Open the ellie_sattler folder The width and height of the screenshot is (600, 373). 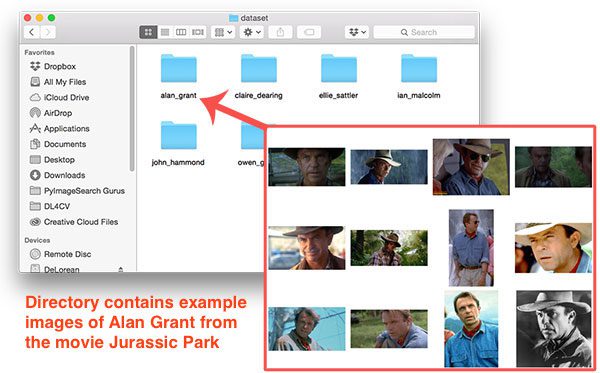click(339, 68)
